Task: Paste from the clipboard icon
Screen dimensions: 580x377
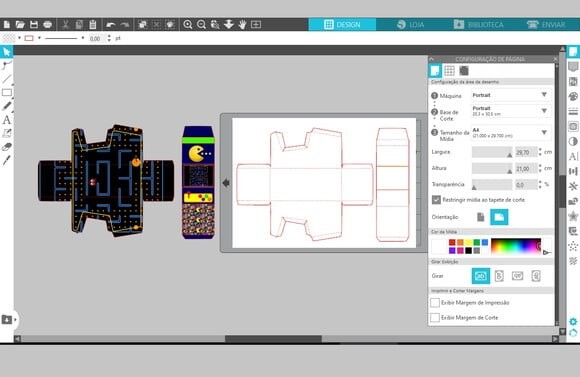Action: (x=93, y=25)
